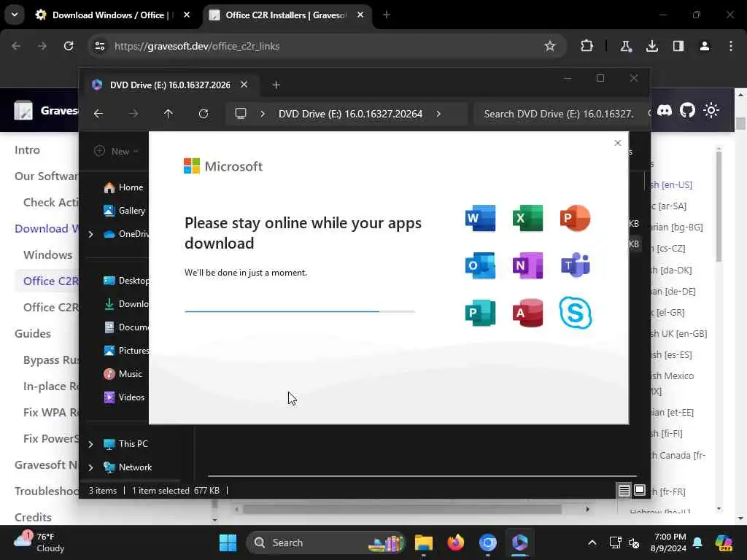Open Gallery in File Explorer sidebar
The height and width of the screenshot is (560, 747).
click(x=125, y=211)
